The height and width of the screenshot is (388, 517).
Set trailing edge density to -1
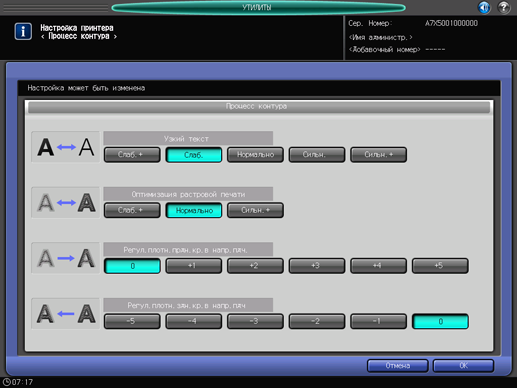[378, 322]
